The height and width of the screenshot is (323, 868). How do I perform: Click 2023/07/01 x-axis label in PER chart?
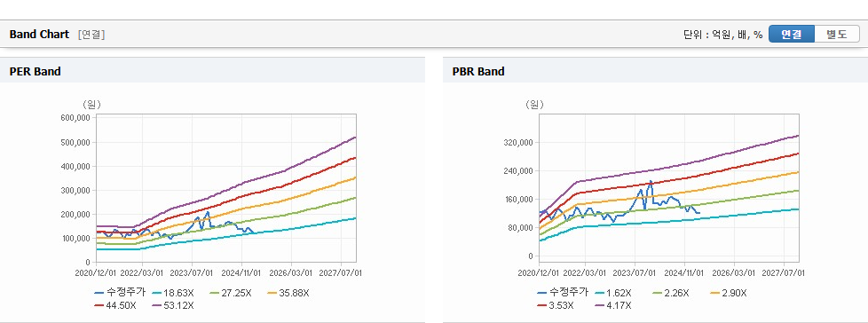[x=192, y=273]
